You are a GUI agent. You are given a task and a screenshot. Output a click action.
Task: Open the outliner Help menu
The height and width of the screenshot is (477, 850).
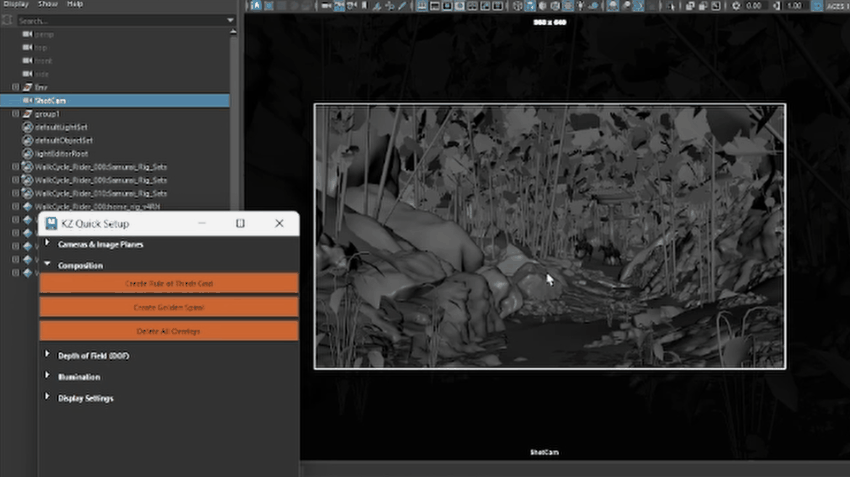[x=75, y=4]
